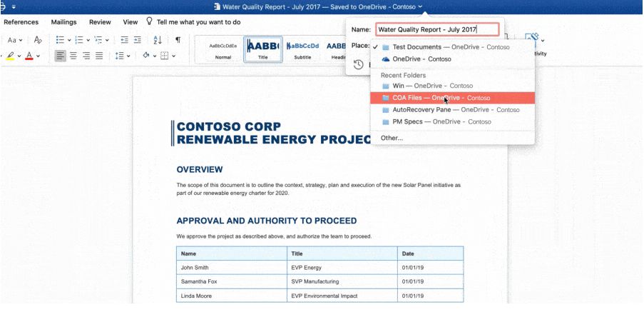Image resolution: width=644 pixels, height=317 pixels.
Task: Toggle align text left
Action: (61, 56)
